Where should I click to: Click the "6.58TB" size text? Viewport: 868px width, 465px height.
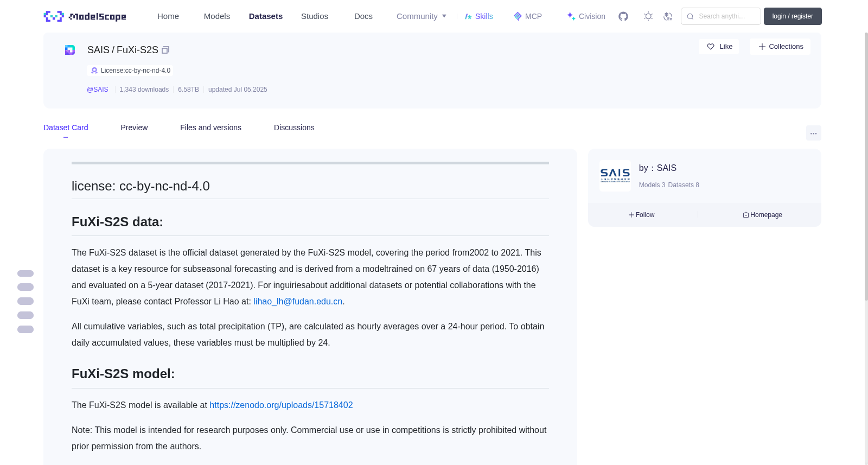pos(188,90)
